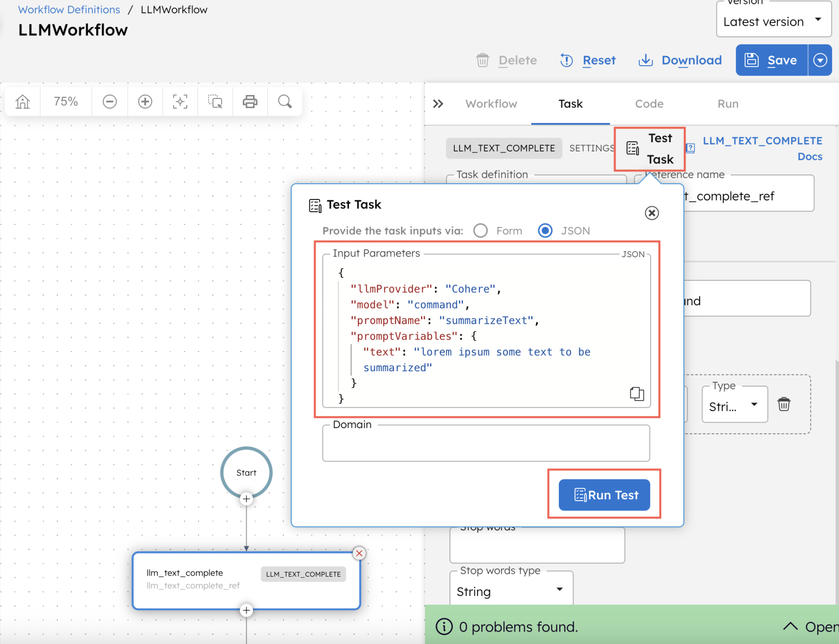Open the Latest version dropdown
The height and width of the screenshot is (644, 839).
(773, 22)
